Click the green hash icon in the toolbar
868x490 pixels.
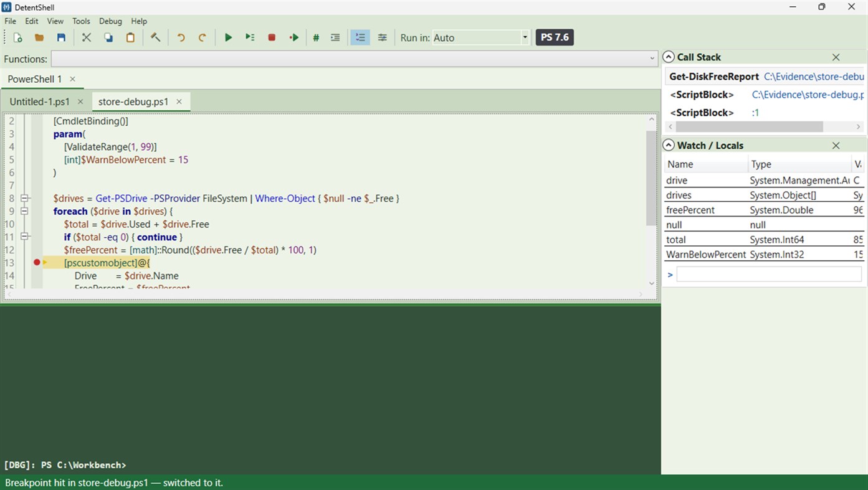click(x=316, y=37)
